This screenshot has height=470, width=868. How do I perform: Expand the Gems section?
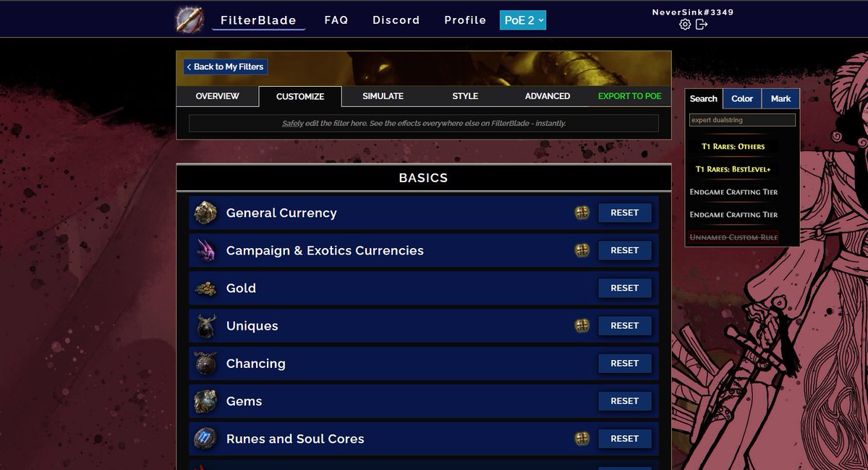pyautogui.click(x=424, y=401)
